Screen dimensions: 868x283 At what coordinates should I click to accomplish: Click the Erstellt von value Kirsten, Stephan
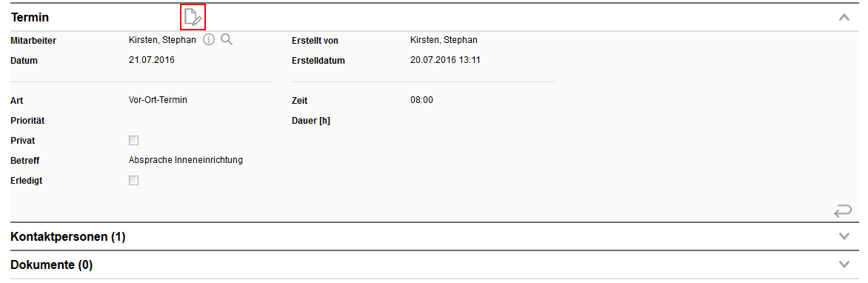[444, 39]
